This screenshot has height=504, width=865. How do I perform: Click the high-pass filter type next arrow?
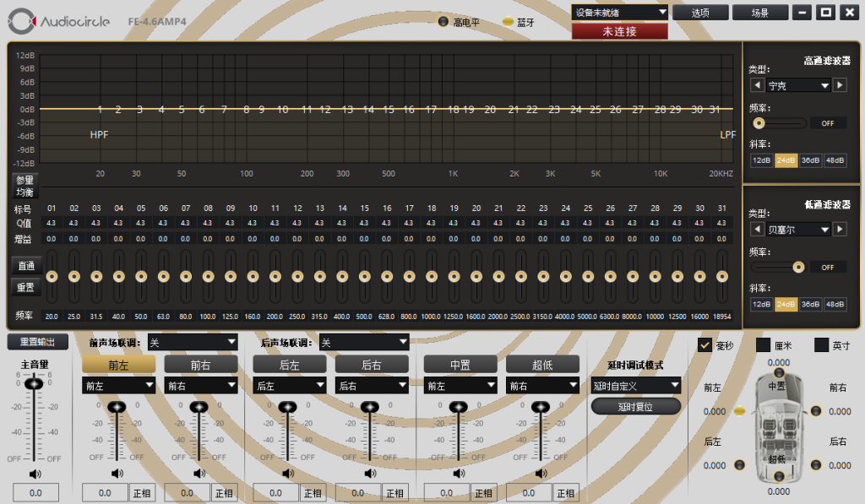point(840,85)
